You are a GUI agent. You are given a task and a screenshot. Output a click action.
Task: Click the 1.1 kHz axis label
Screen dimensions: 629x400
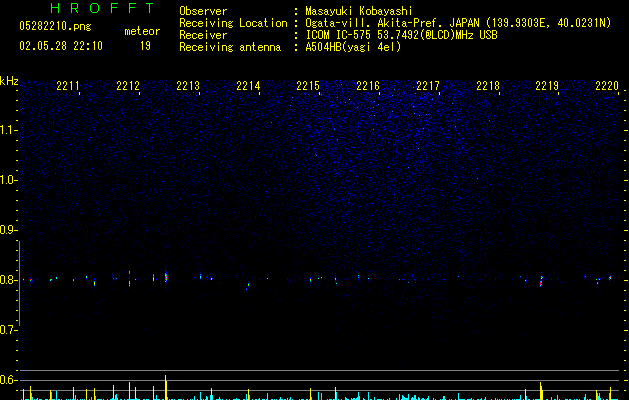tap(8, 130)
